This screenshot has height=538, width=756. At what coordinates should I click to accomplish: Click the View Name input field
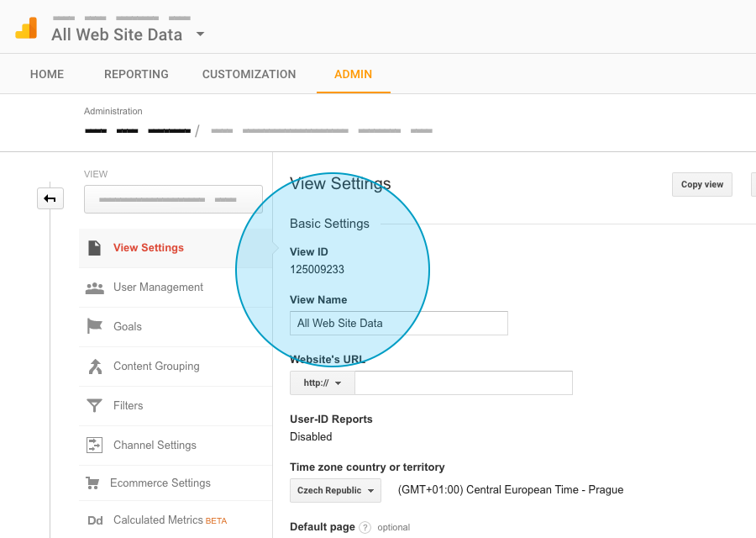tap(399, 324)
